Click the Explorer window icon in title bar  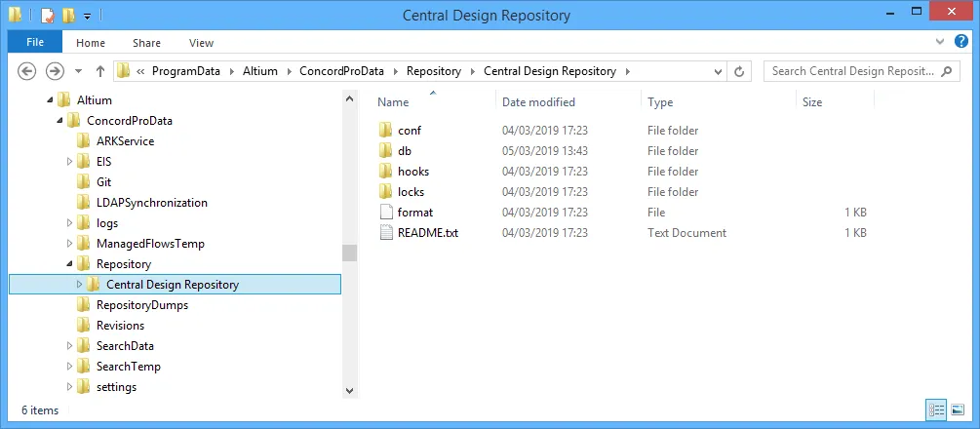[x=15, y=15]
